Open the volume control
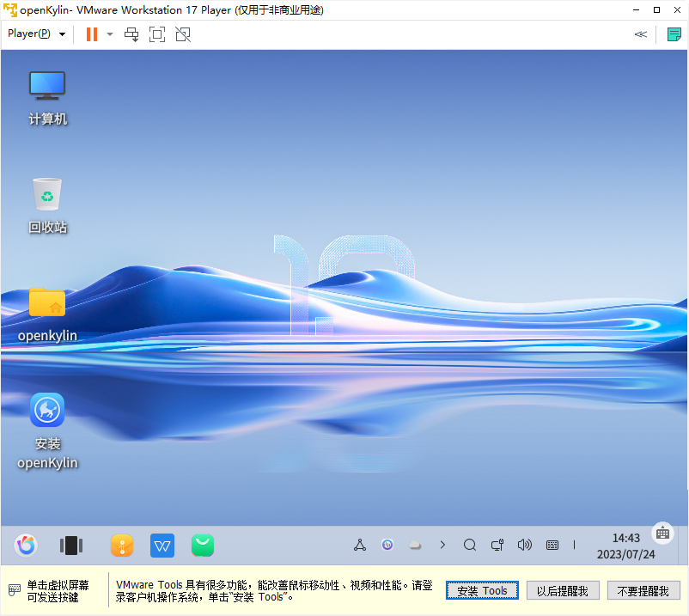Image resolution: width=689 pixels, height=616 pixels. click(525, 545)
